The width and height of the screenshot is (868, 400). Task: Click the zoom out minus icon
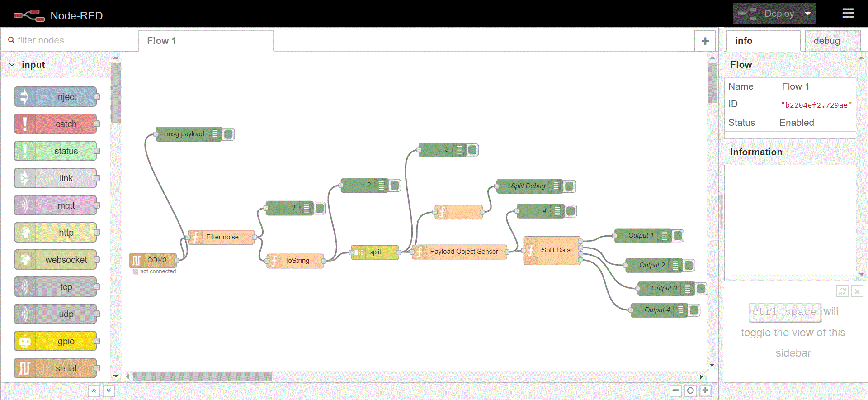[675, 390]
